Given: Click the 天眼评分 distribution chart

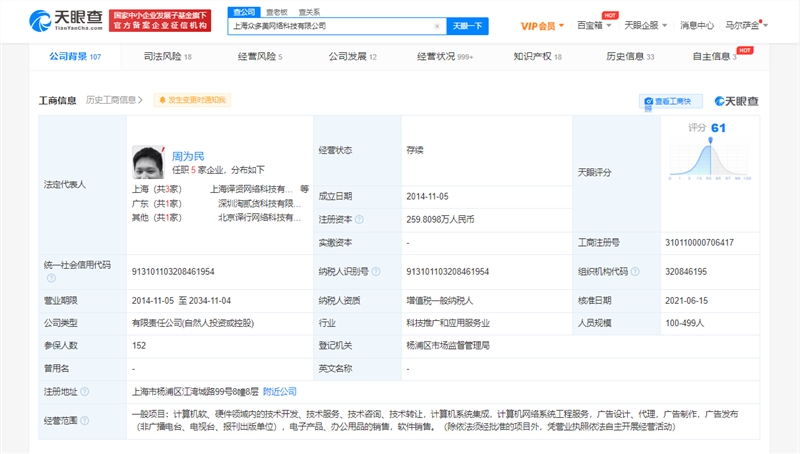Looking at the screenshot, I should pos(710,159).
